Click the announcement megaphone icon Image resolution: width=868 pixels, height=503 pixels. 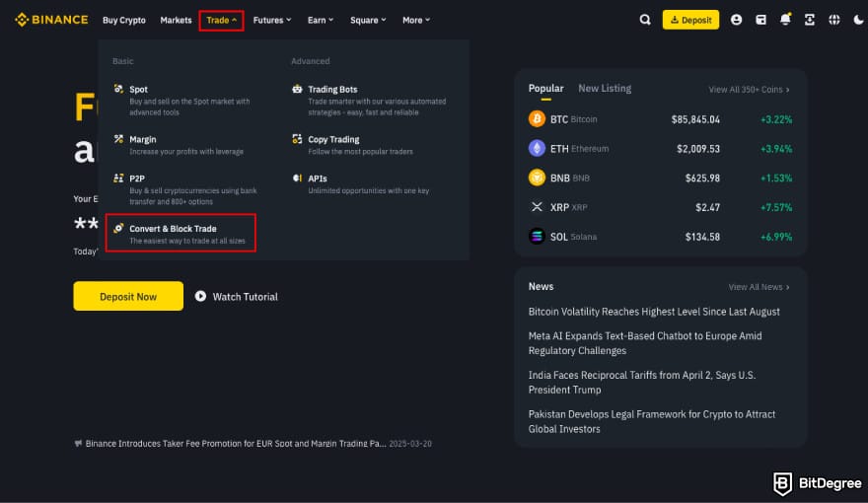tap(78, 443)
